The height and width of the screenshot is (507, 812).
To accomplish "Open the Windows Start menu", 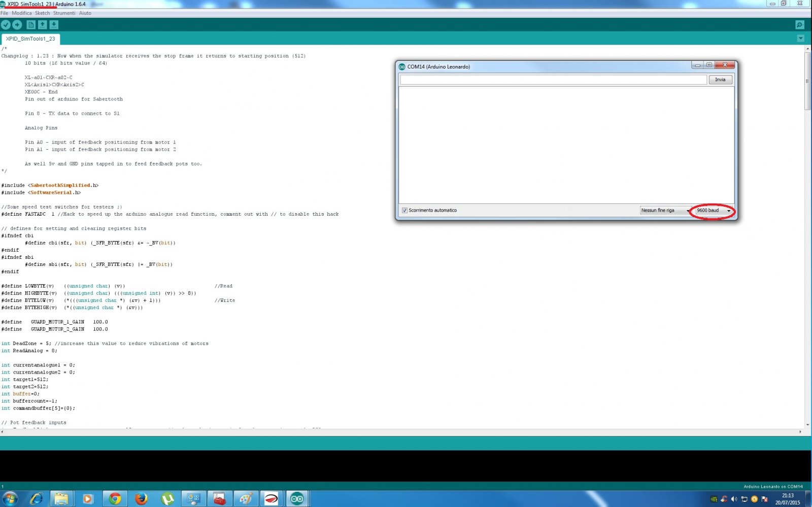I will [x=10, y=499].
